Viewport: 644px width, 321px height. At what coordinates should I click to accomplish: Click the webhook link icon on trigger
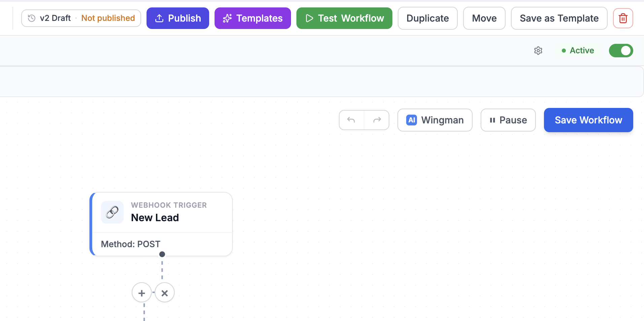click(x=112, y=212)
